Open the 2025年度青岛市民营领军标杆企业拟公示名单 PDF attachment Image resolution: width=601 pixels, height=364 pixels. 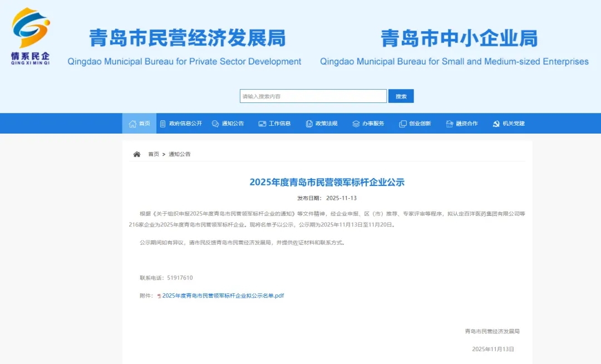(x=223, y=296)
